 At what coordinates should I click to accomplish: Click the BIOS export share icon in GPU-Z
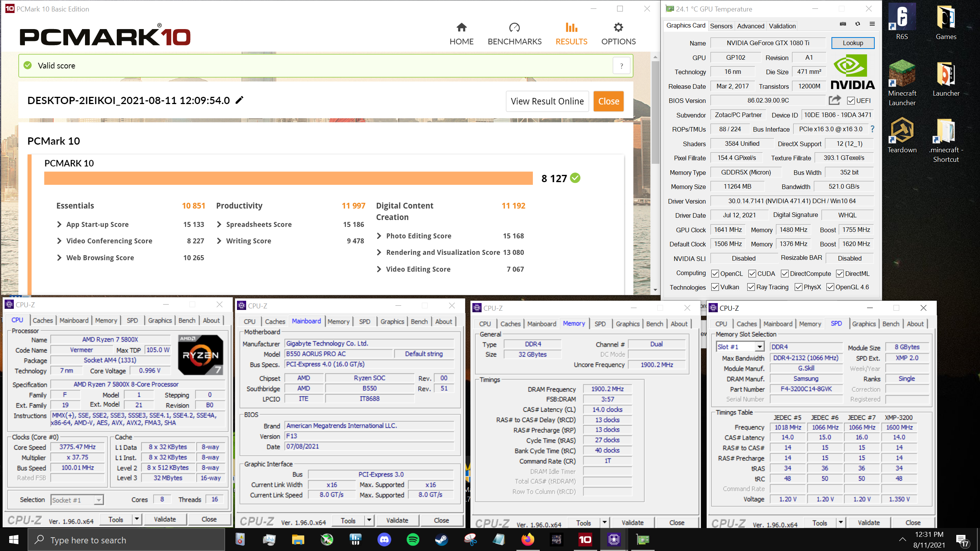(x=835, y=100)
